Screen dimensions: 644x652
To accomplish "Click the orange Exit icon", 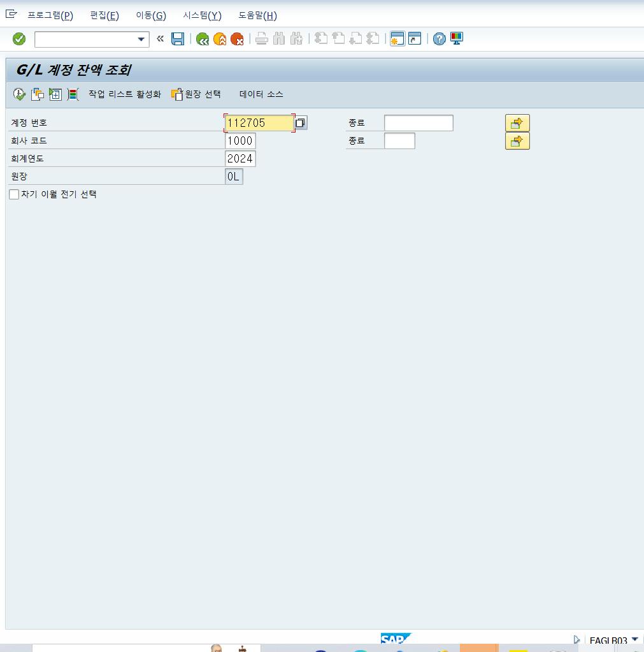I will [220, 39].
